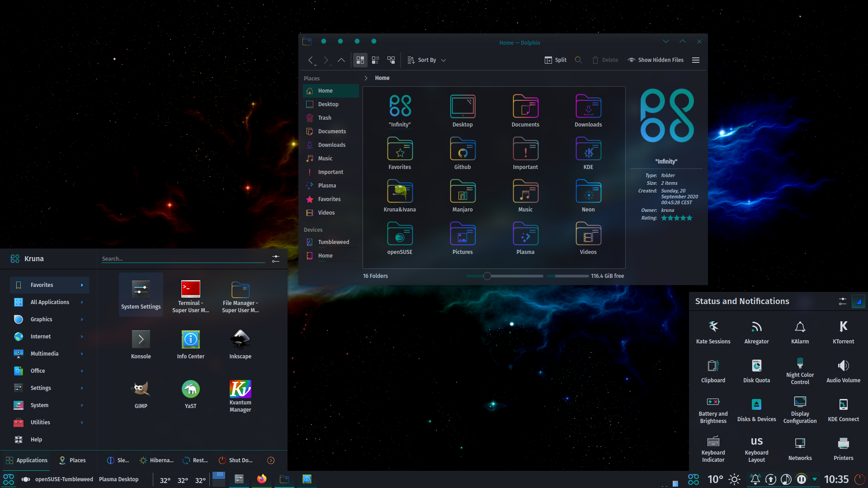Switch to the Places tab in launcher
The width and height of the screenshot is (868, 488).
point(72,460)
